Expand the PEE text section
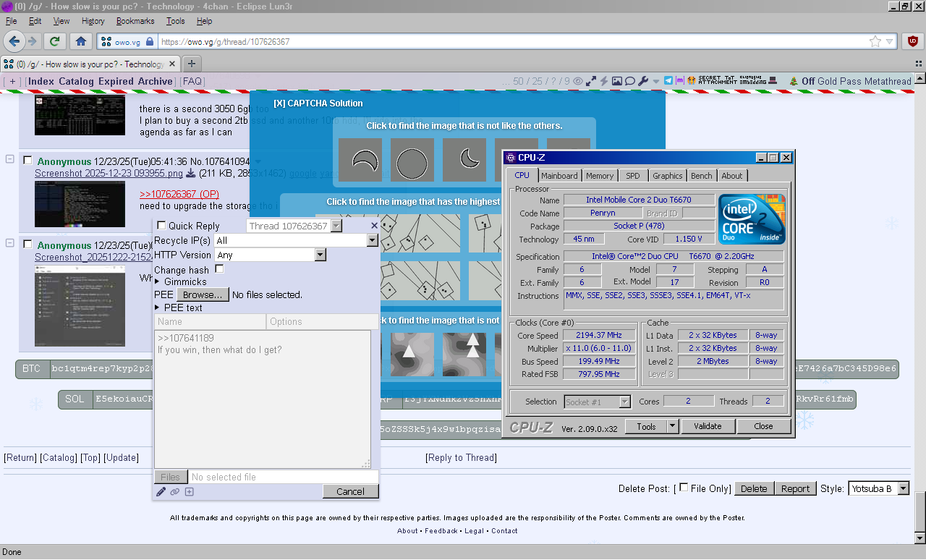The image size is (926, 560). pos(178,307)
